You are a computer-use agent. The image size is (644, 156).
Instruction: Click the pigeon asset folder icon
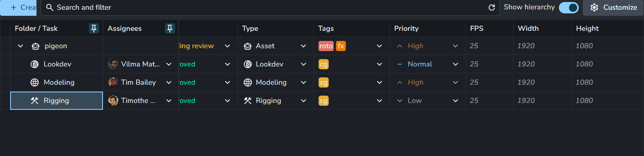[36, 46]
